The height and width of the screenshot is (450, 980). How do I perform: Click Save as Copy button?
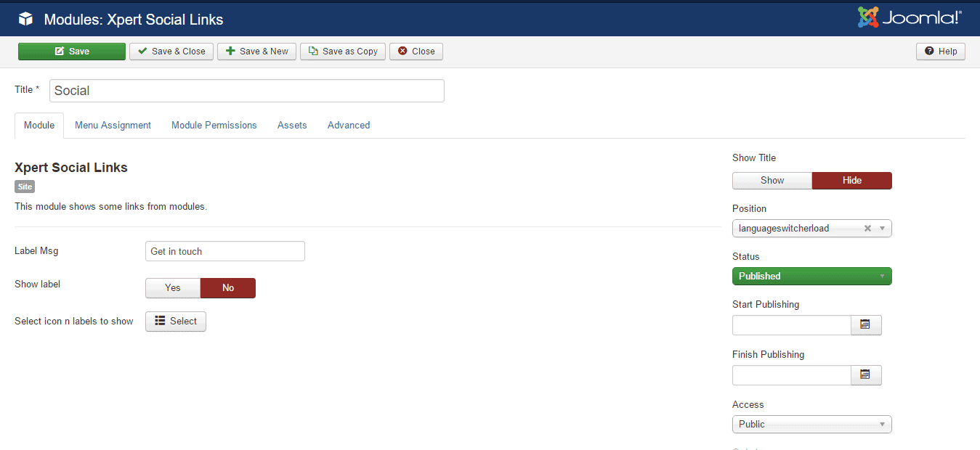(343, 52)
